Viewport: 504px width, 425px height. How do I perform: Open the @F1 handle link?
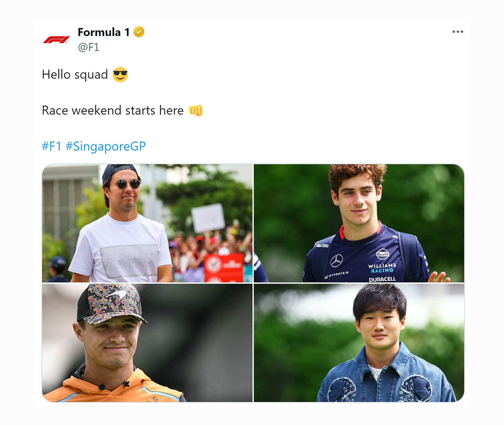(88, 47)
